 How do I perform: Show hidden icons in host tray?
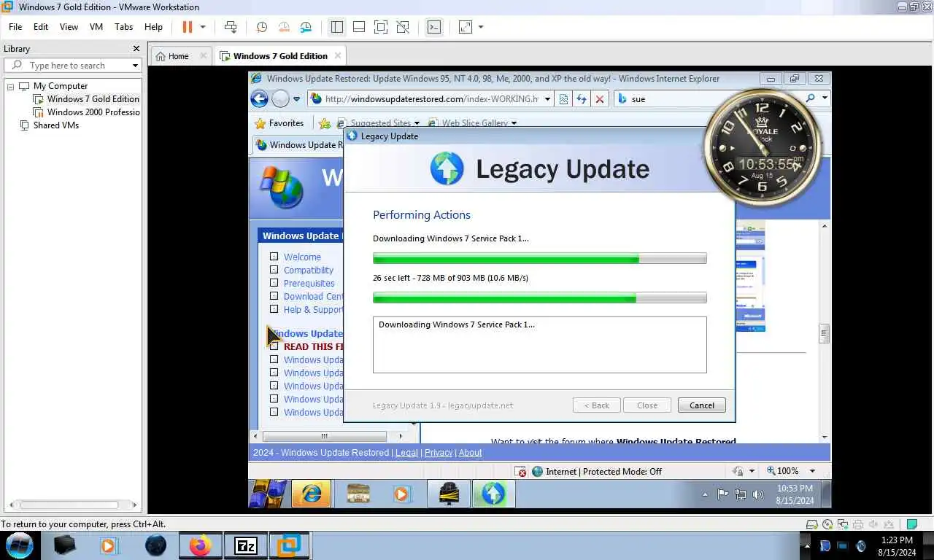click(806, 545)
